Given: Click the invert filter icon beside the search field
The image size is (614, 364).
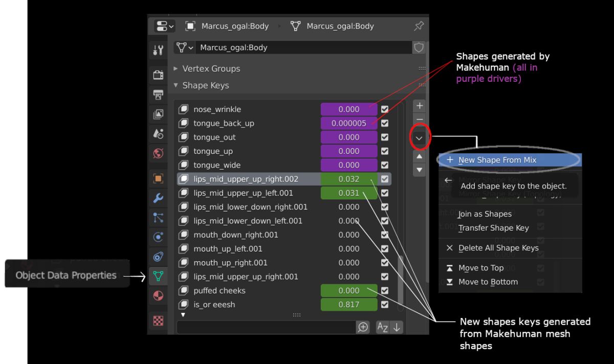Looking at the screenshot, I should pos(363,327).
